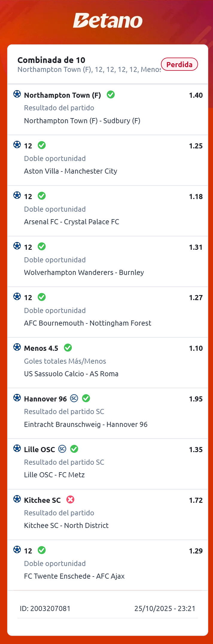Click the Perdida status badge
Viewport: 213px width, 644px height.
[179, 64]
